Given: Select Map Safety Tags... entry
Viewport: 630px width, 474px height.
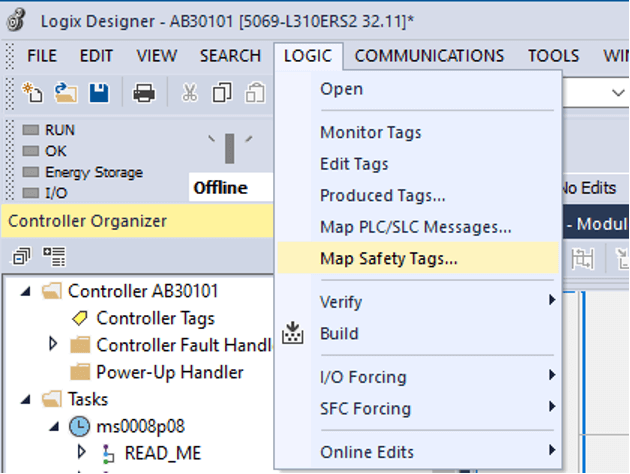Looking at the screenshot, I should click(x=418, y=258).
